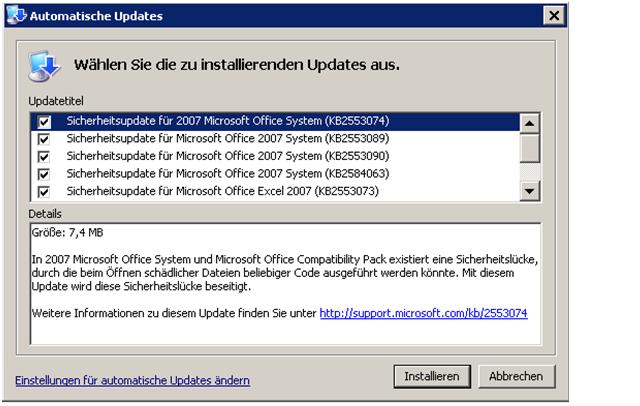Click the Abbrechen button
This screenshot has height=406, width=640.
pos(516,376)
